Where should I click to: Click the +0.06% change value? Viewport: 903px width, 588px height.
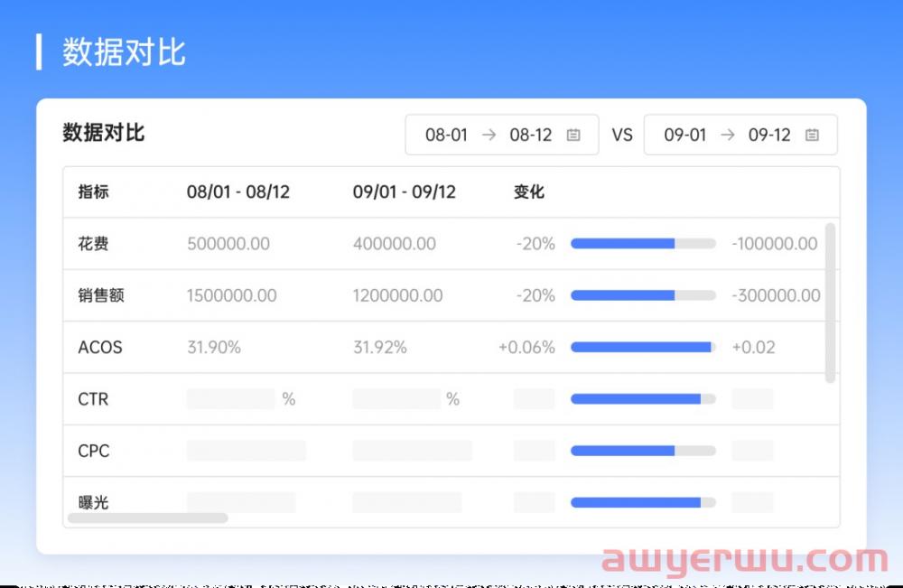(x=526, y=347)
